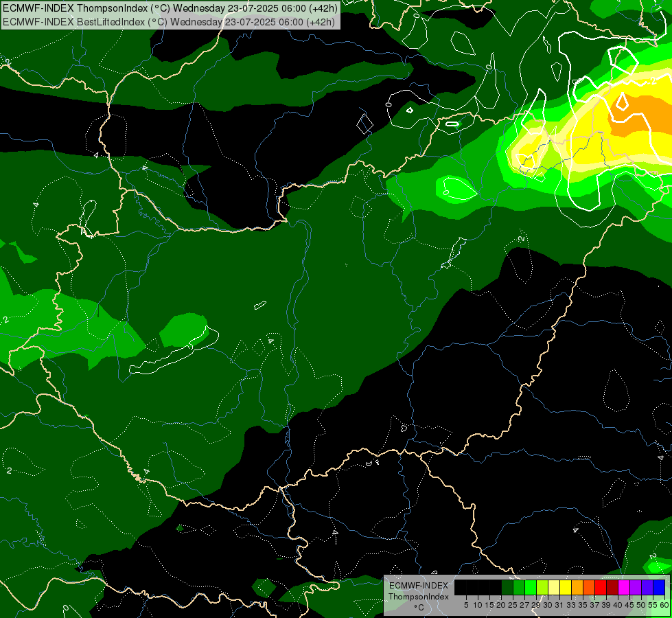Select the blue 55–60 legend swatch
The height and width of the screenshot is (618, 672).
[x=659, y=587]
